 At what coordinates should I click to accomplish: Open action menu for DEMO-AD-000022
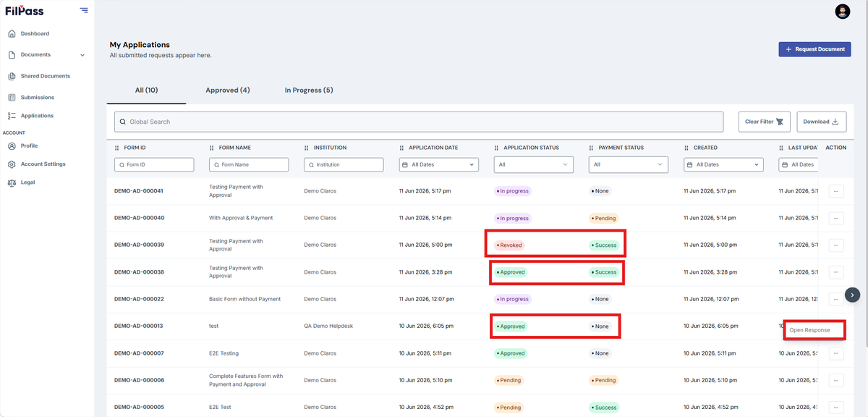point(836,299)
